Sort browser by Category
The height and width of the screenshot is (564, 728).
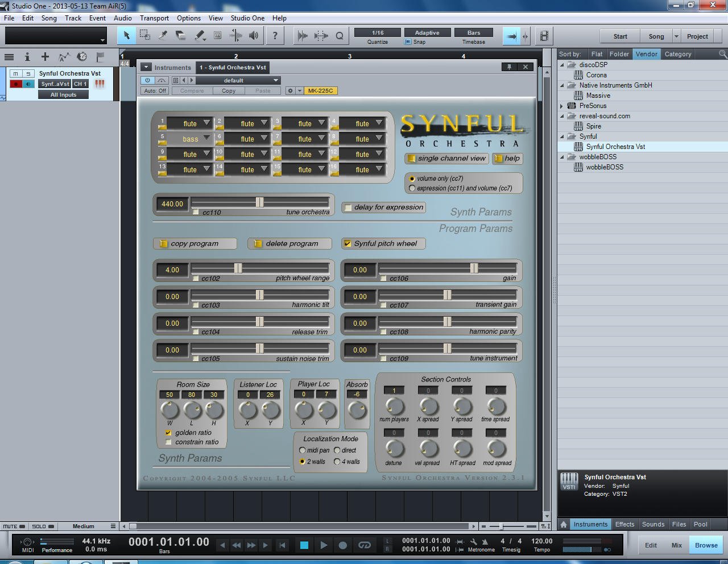[x=678, y=54]
